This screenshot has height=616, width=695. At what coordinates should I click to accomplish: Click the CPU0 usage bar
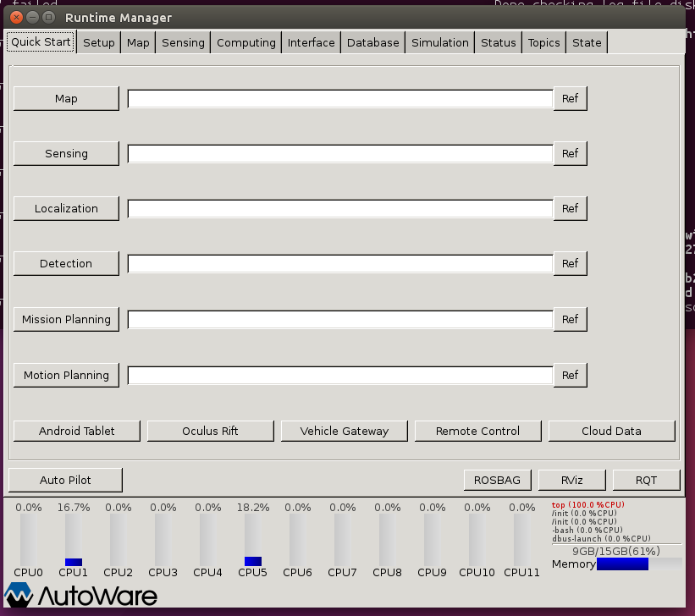pyautogui.click(x=29, y=540)
